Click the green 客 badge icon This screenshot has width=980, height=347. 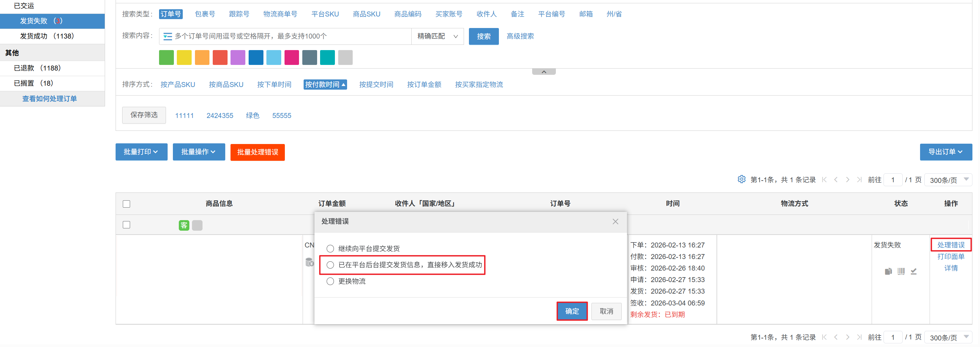pyautogui.click(x=184, y=225)
